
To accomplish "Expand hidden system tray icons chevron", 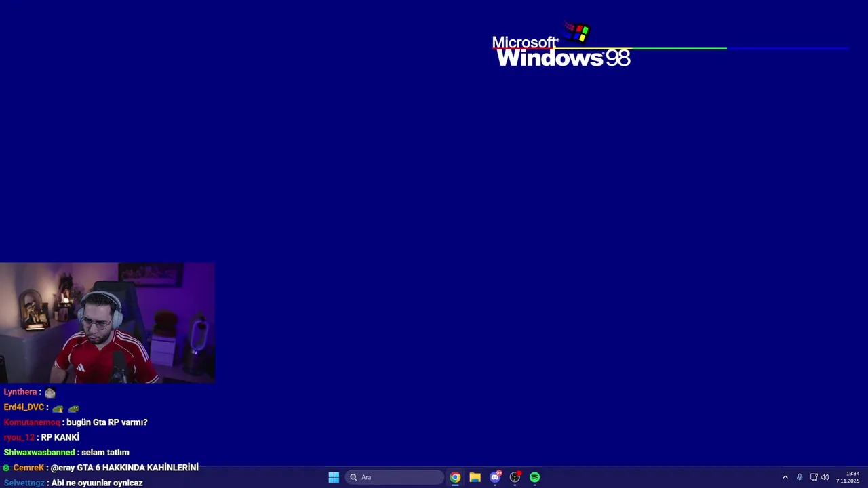I will (x=785, y=477).
